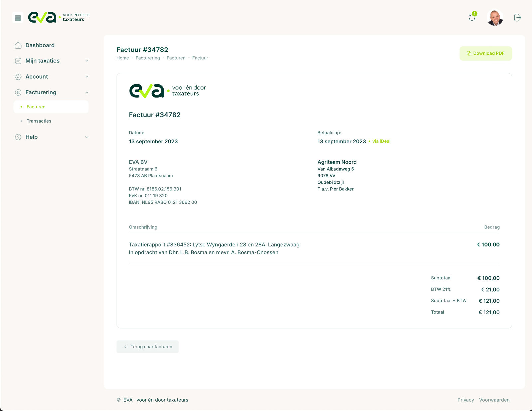The image size is (532, 411).
Task: Click the Account gear icon
Action: (x=18, y=77)
